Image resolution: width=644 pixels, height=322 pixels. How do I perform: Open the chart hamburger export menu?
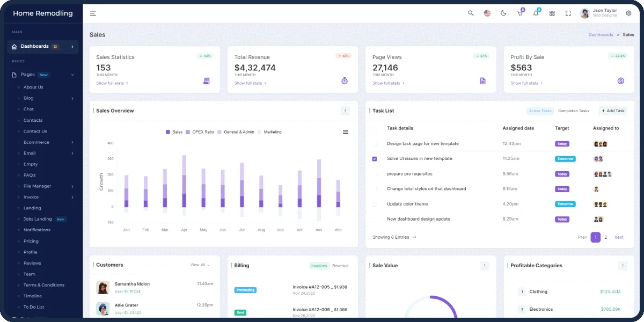(345, 132)
